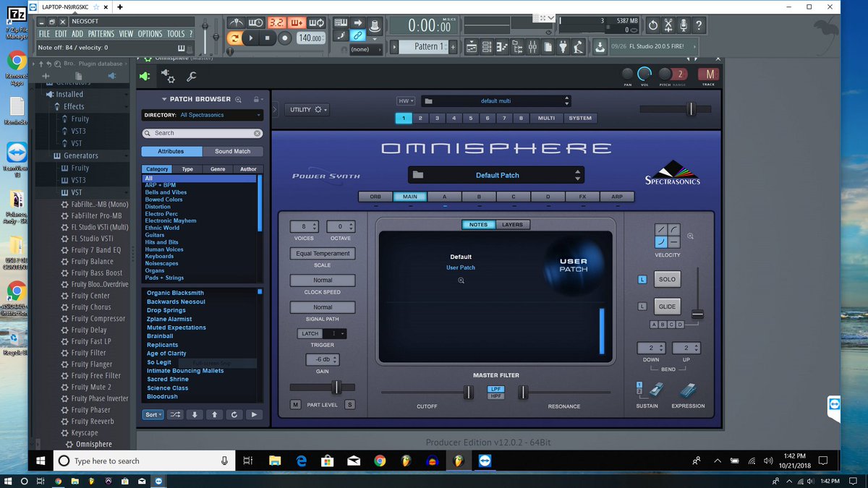Expand the Generators folder in browser
The image size is (868, 488).
click(80, 155)
